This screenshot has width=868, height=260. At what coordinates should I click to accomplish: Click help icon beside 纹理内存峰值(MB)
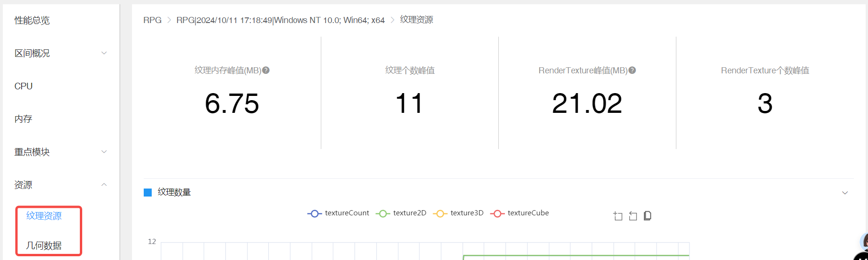click(x=266, y=71)
